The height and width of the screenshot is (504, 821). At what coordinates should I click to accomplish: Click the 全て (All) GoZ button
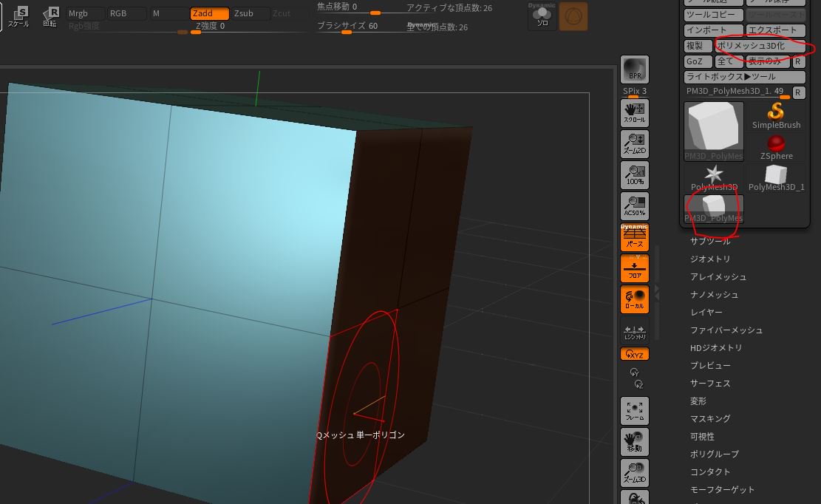tap(729, 62)
